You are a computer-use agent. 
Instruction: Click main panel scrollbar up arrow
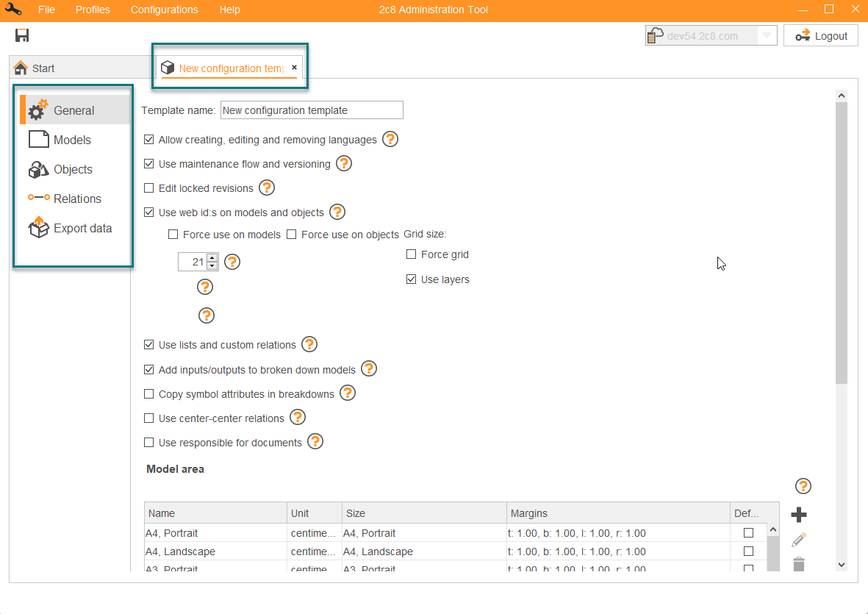(x=842, y=96)
